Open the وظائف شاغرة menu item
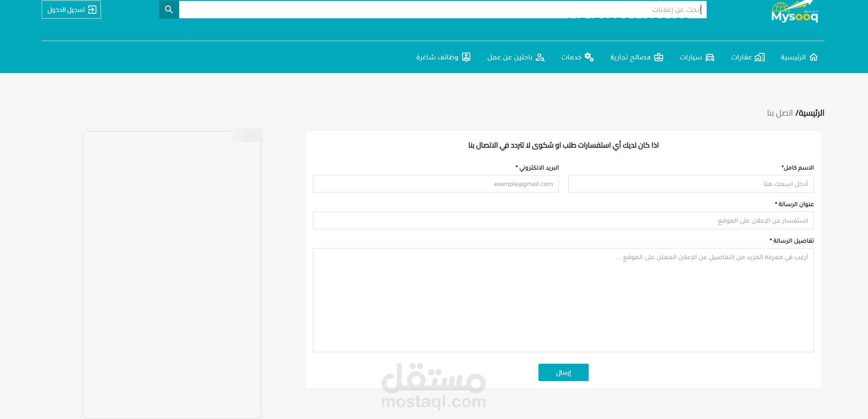Image resolution: width=868 pixels, height=419 pixels. pyautogui.click(x=443, y=57)
